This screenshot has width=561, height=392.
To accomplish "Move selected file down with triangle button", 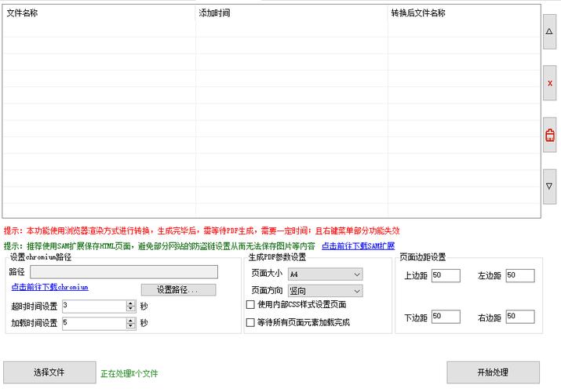I will point(549,186).
